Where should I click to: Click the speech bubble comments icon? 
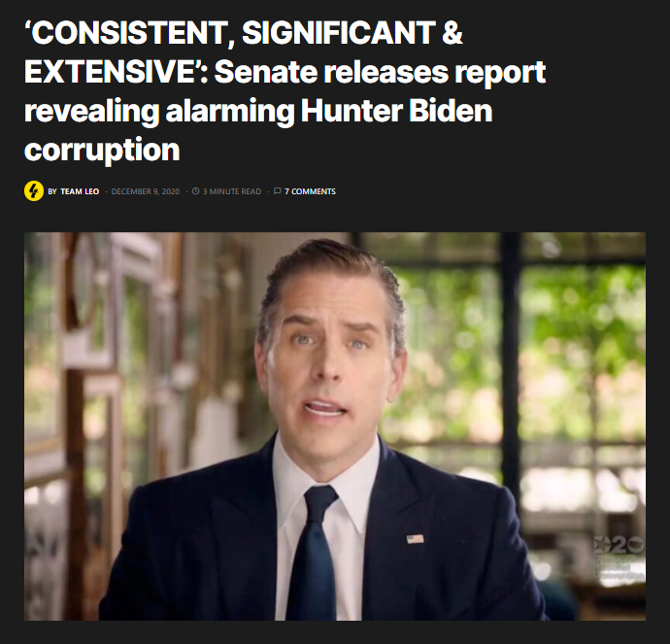[x=278, y=191]
